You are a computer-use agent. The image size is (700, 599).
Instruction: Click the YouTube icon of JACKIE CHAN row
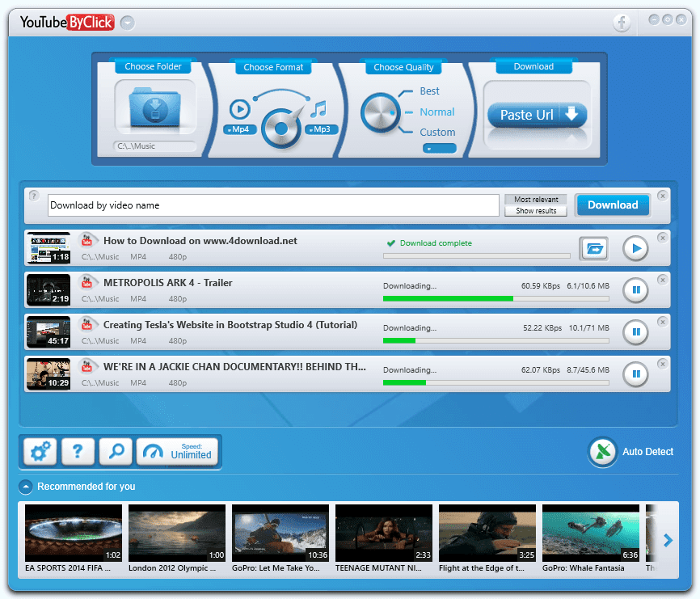86,366
